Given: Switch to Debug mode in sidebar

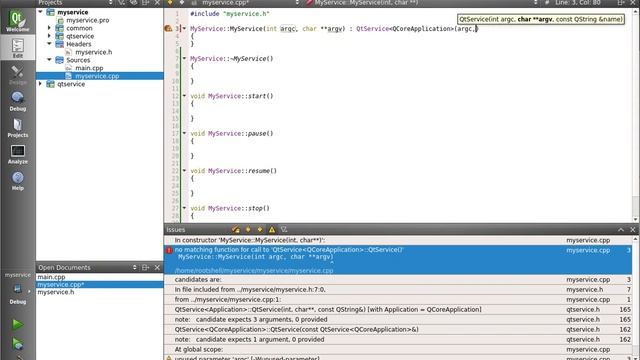Looking at the screenshot, I should (18, 101).
